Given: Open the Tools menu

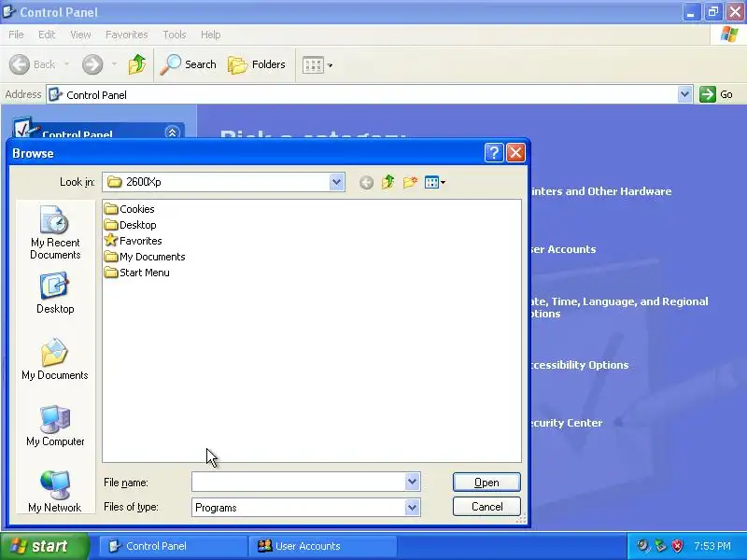Looking at the screenshot, I should pos(175,35).
